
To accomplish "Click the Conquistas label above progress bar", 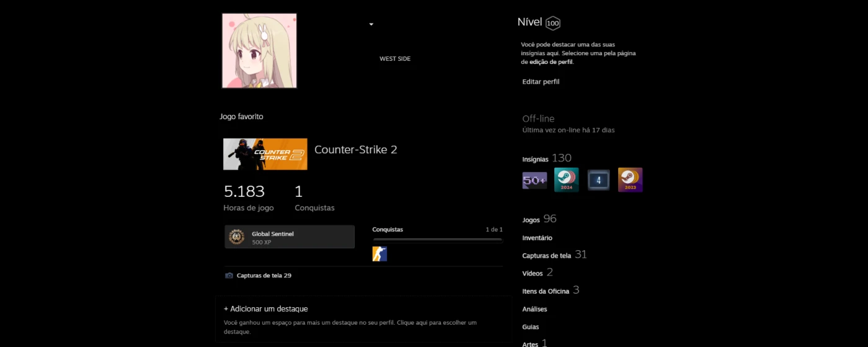I will [387, 230].
